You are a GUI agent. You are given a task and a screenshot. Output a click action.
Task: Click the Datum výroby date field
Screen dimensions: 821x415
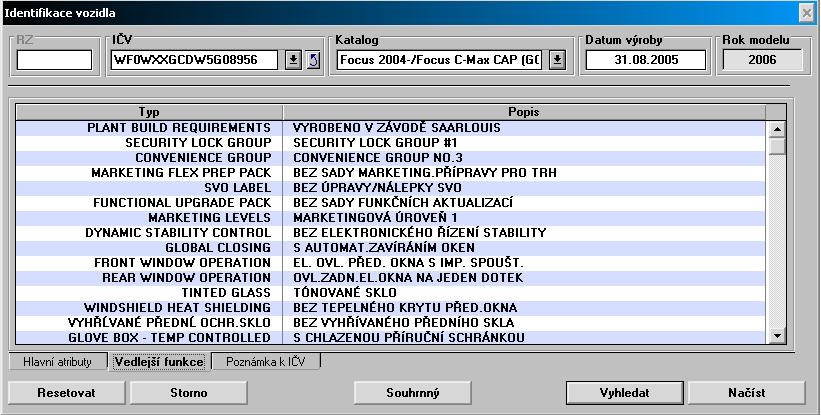point(646,60)
